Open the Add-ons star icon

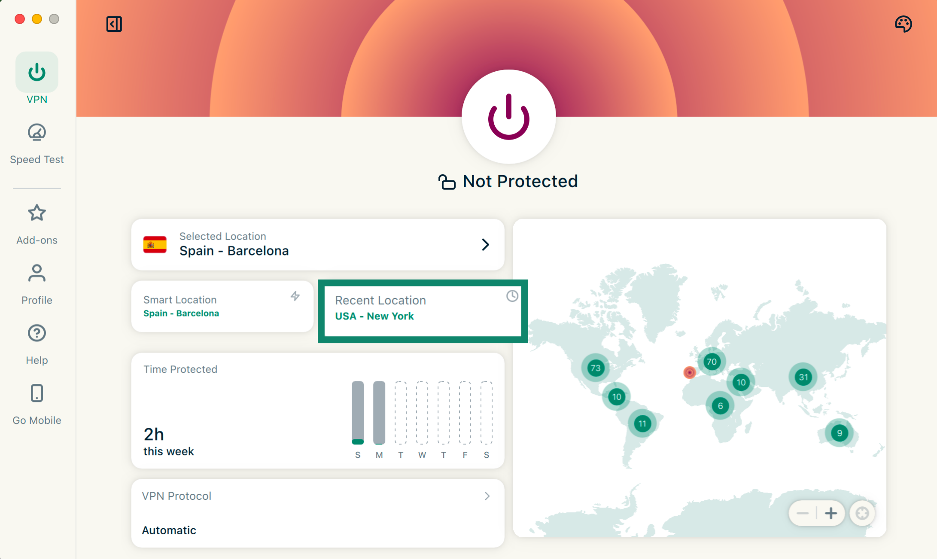(37, 213)
